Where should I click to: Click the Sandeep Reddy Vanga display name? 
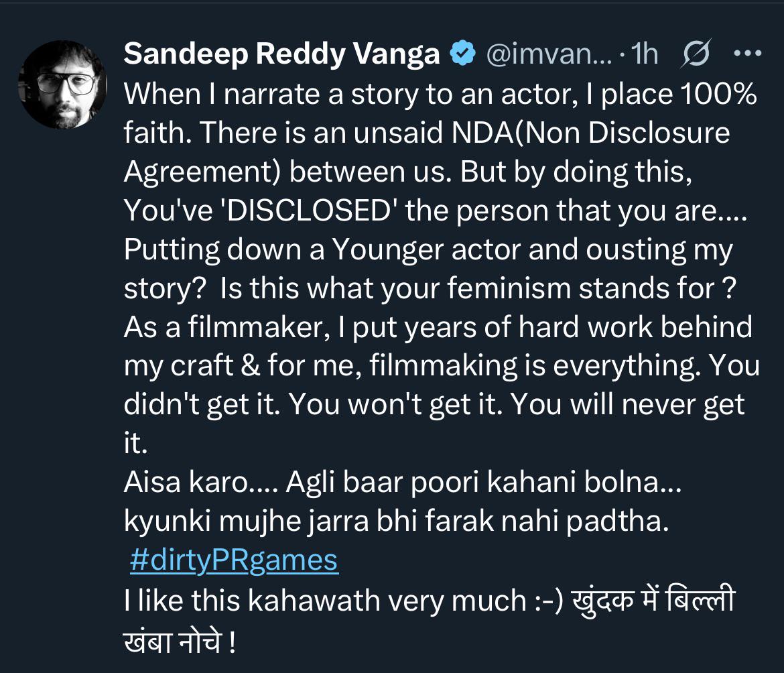tap(281, 55)
